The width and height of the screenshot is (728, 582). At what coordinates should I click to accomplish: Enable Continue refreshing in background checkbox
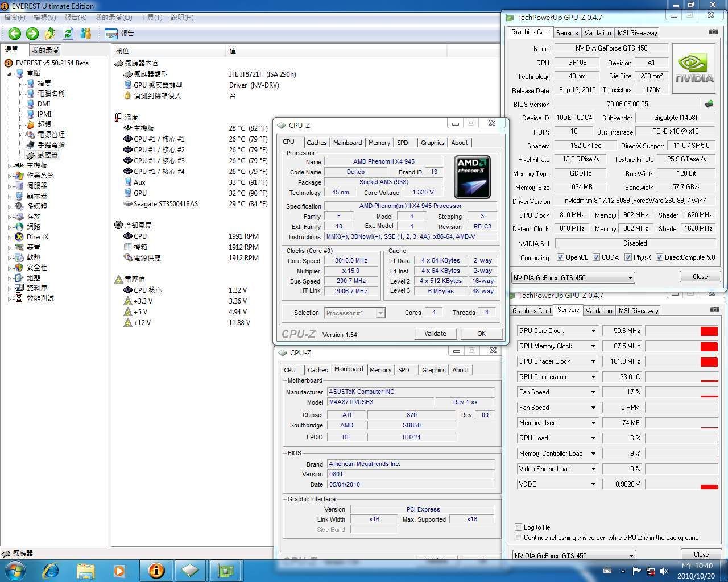point(518,538)
